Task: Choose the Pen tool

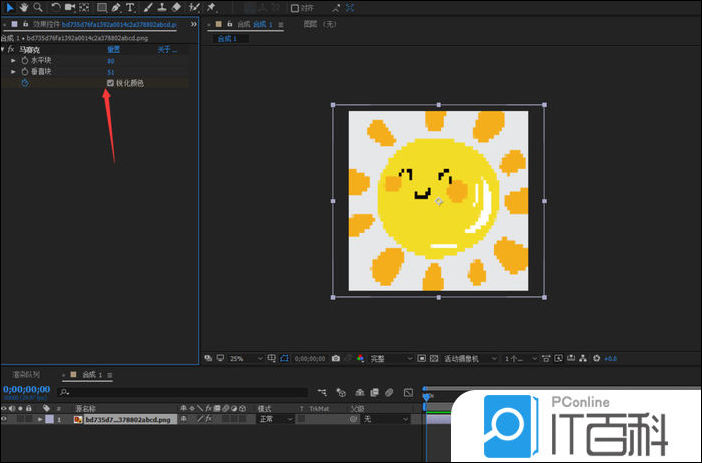Action: click(x=116, y=7)
